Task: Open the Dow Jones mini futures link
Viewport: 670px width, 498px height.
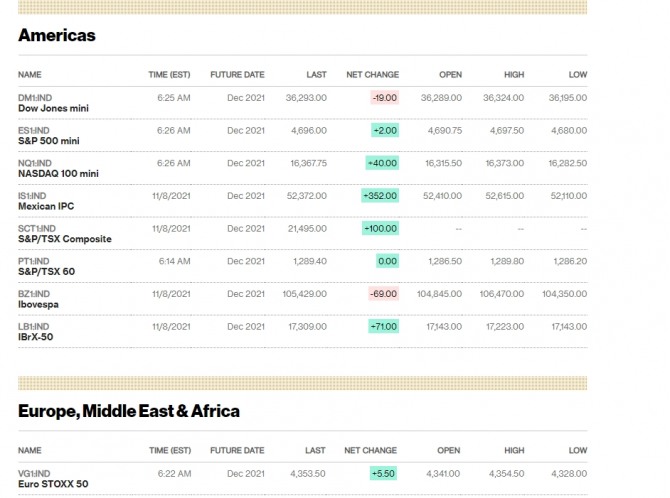Action: pyautogui.click(x=52, y=108)
